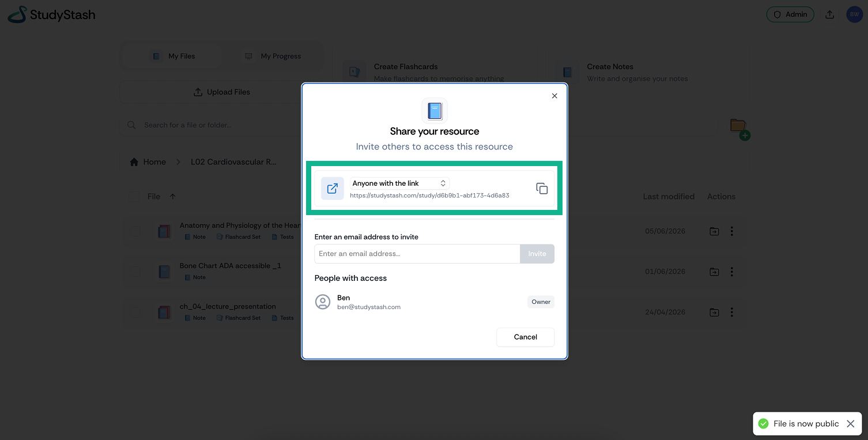Screen dimensions: 868x440
Task: Copy the share link with copy icon
Action: point(542,189)
